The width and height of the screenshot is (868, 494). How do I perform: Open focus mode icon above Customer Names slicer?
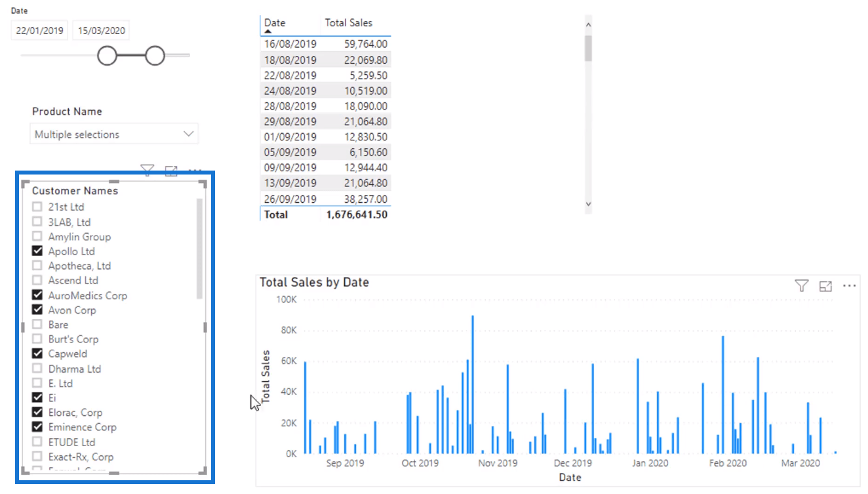171,171
